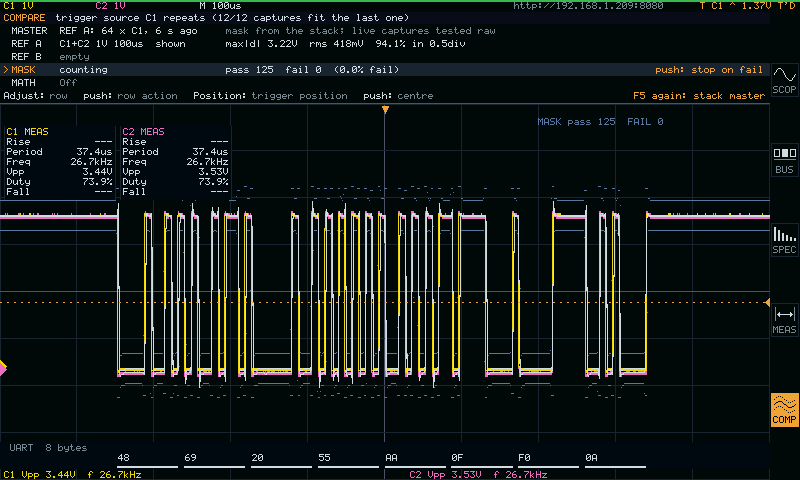
Task: Switch to the BUS decode mode icon
Action: (x=784, y=161)
